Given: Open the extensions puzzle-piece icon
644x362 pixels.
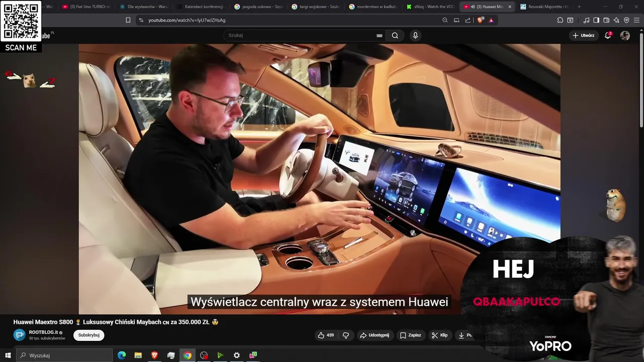Looking at the screenshot, I should pyautogui.click(x=560, y=20).
